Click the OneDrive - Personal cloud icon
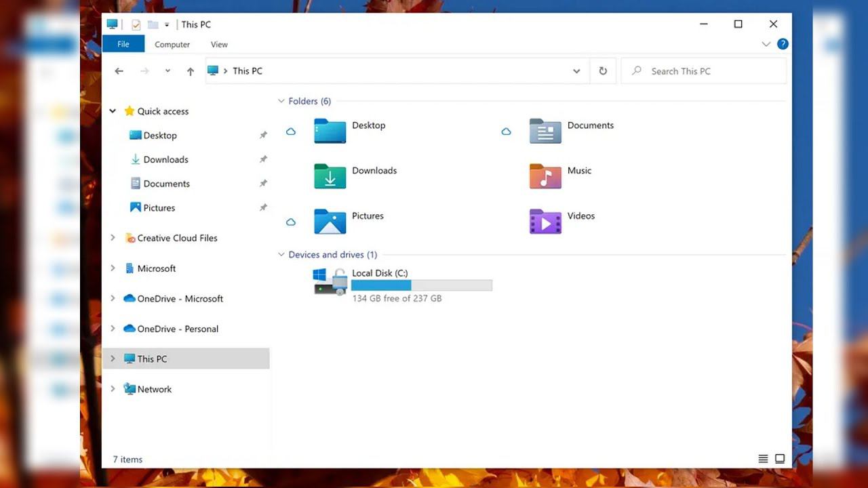 [x=130, y=329]
